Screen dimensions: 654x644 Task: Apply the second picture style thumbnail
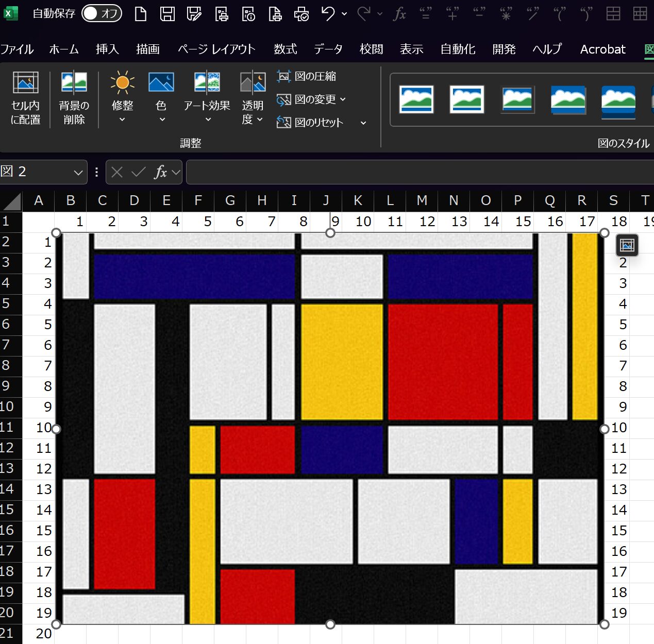tap(467, 99)
